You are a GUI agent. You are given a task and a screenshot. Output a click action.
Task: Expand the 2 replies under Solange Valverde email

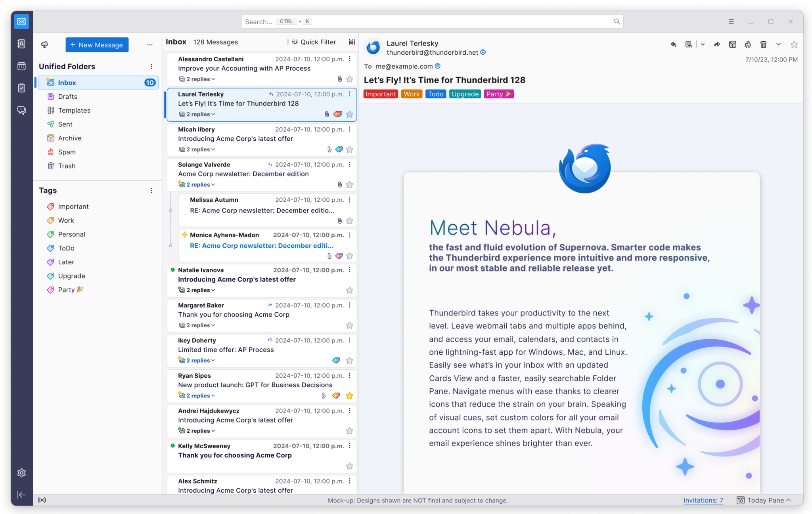(x=198, y=184)
